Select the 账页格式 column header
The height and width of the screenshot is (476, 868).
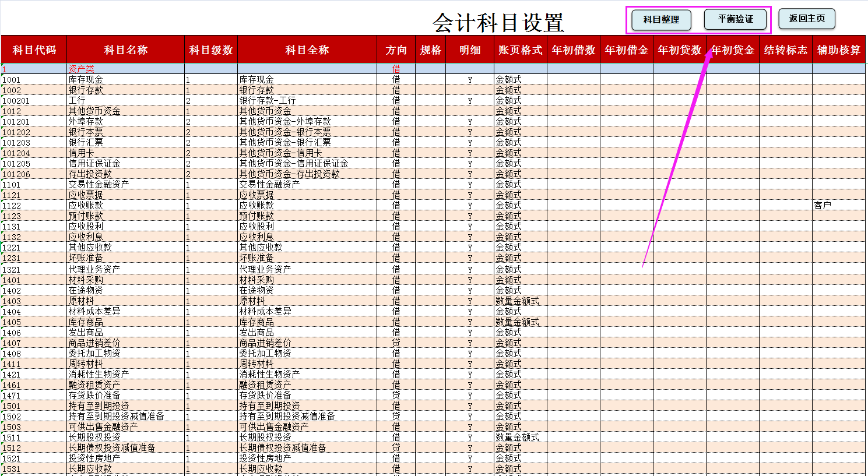pos(521,50)
